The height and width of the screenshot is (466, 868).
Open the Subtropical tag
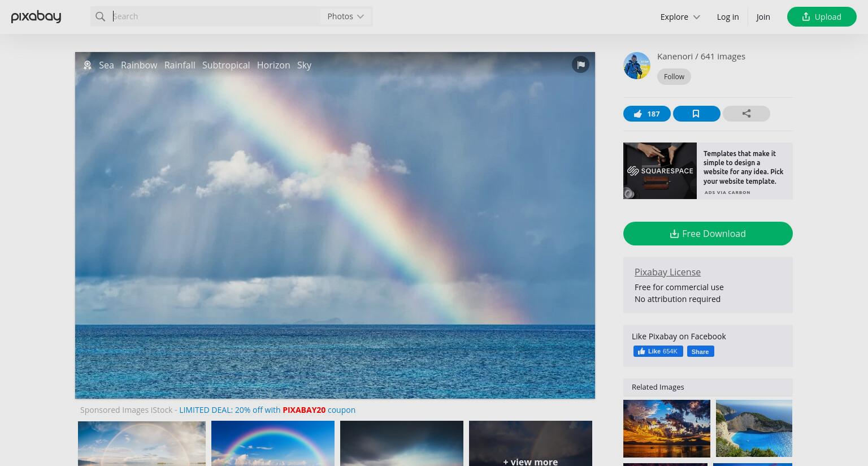[226, 65]
